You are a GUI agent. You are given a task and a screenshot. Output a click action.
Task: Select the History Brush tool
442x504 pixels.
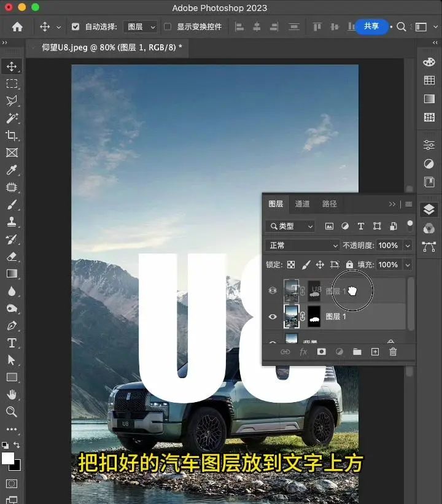(x=12, y=239)
